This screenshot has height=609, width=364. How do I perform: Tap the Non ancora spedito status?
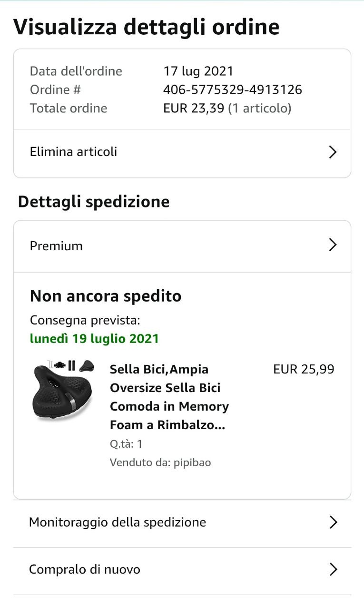point(106,296)
